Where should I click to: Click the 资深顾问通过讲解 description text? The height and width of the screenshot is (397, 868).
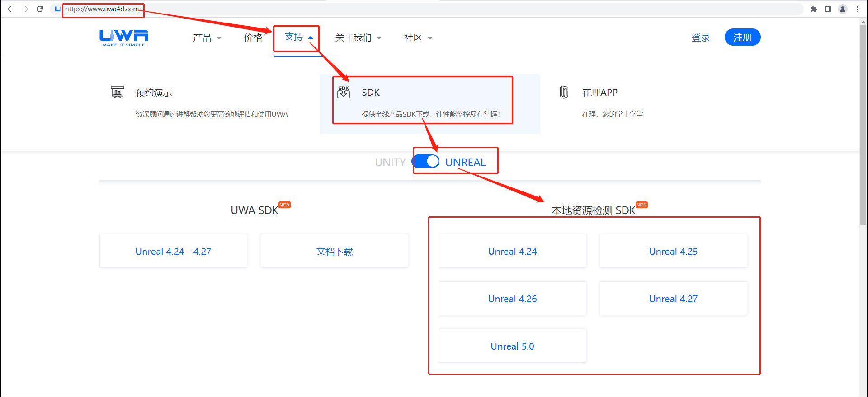(x=212, y=114)
